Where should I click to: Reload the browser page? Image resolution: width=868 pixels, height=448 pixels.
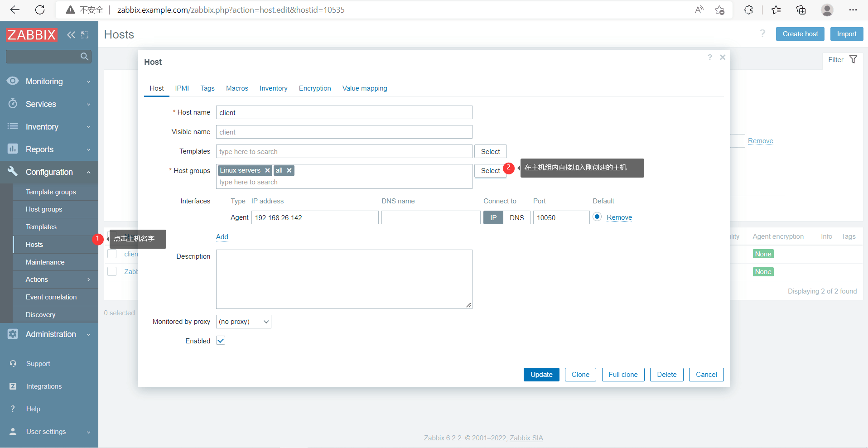coord(40,10)
